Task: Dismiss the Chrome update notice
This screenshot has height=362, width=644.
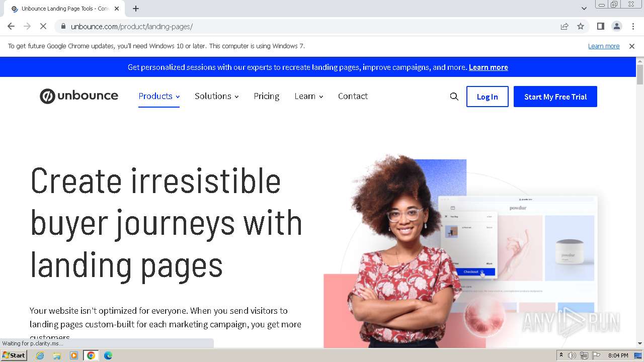Action: [x=632, y=46]
